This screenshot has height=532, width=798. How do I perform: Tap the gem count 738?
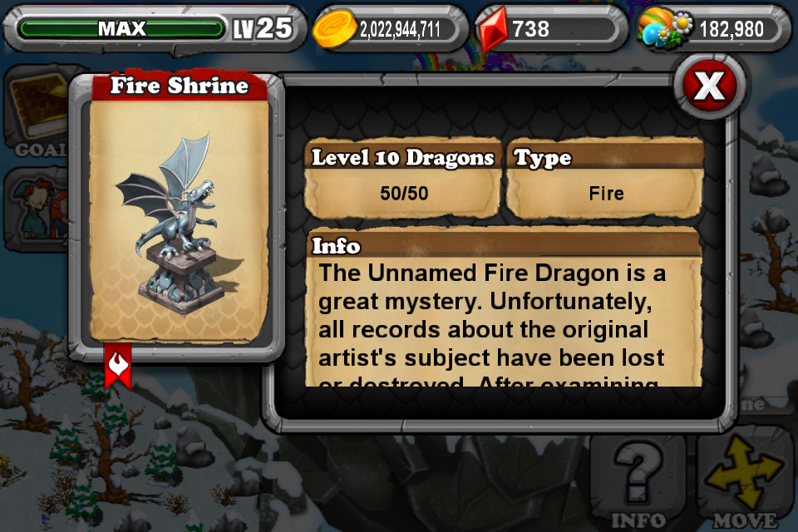tap(530, 29)
